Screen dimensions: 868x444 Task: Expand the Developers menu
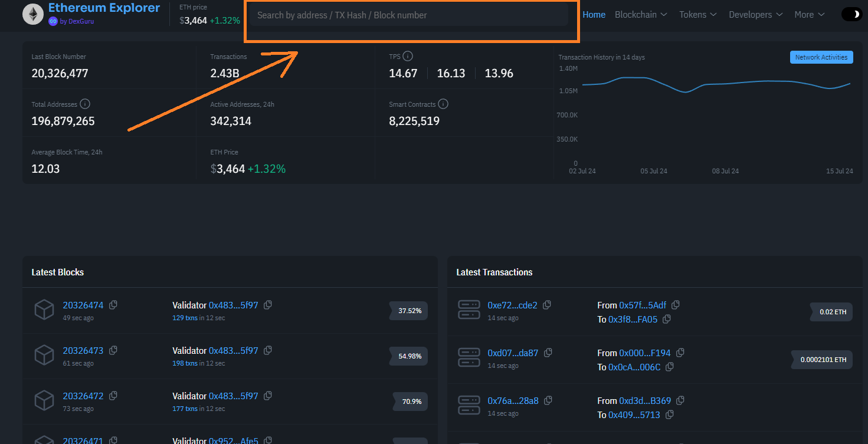click(756, 14)
